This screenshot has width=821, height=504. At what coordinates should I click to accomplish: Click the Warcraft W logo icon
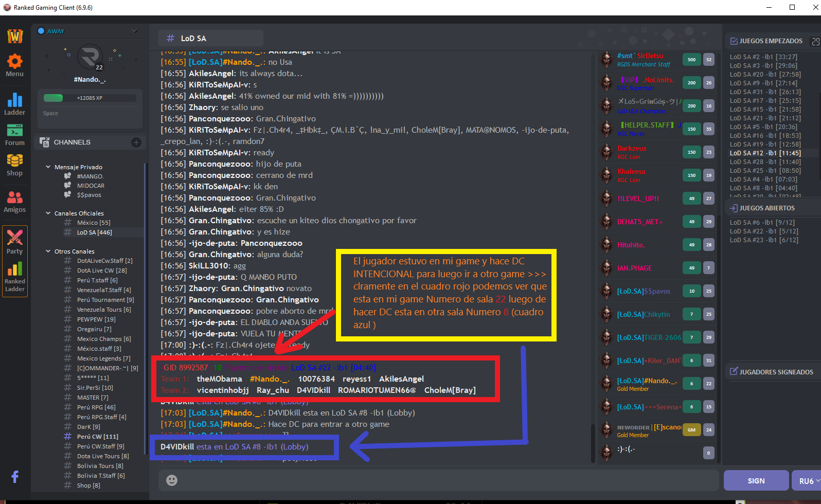15,36
